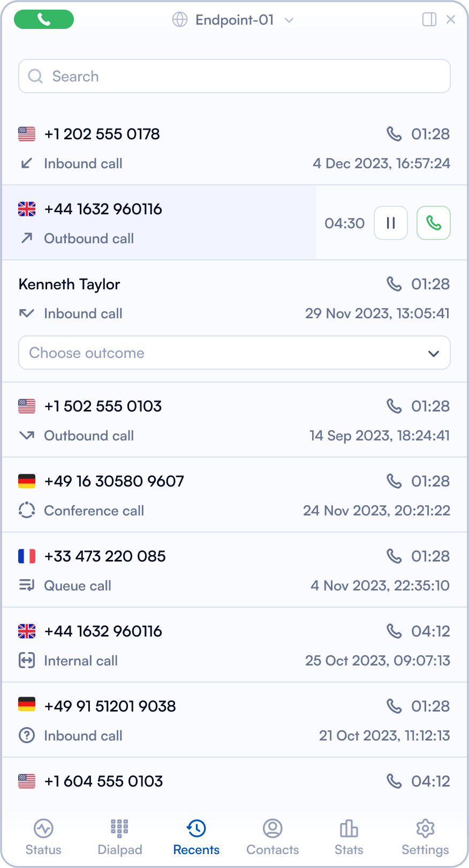469x868 pixels.
Task: Go to the Contacts tab
Action: click(x=273, y=837)
